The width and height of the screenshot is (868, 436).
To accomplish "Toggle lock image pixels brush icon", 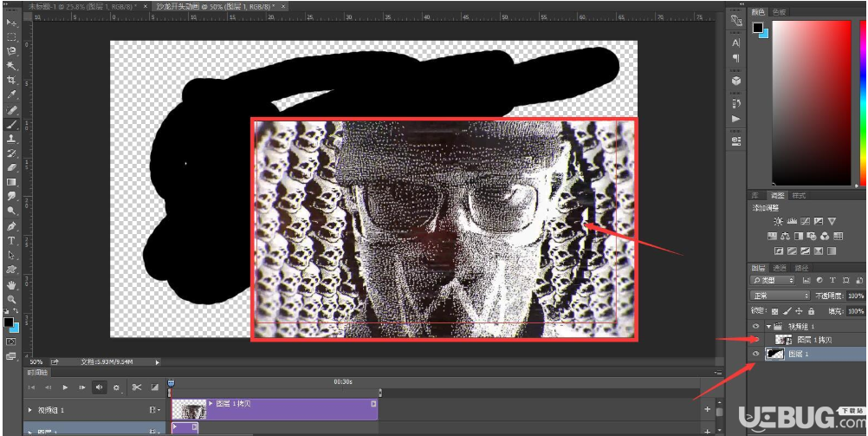I will tap(787, 311).
